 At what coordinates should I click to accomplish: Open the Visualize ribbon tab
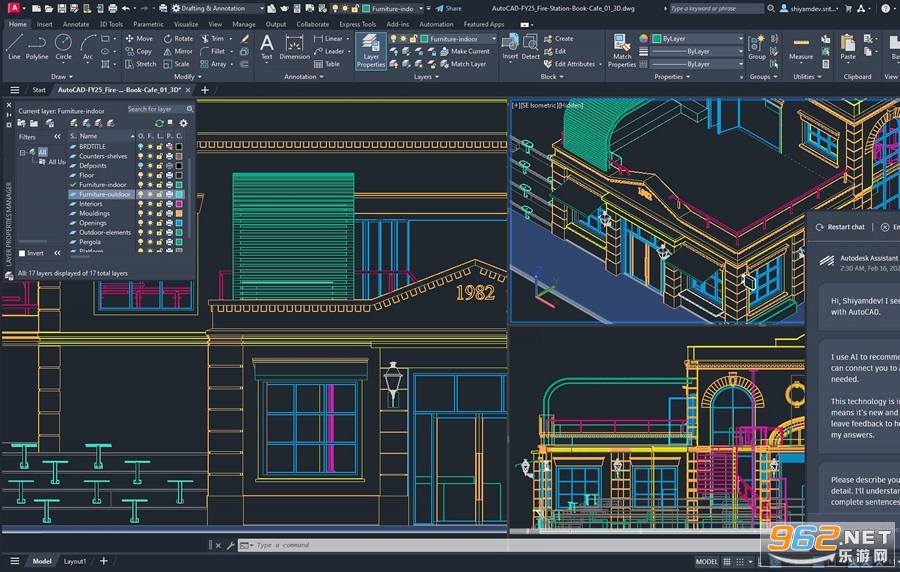186,24
